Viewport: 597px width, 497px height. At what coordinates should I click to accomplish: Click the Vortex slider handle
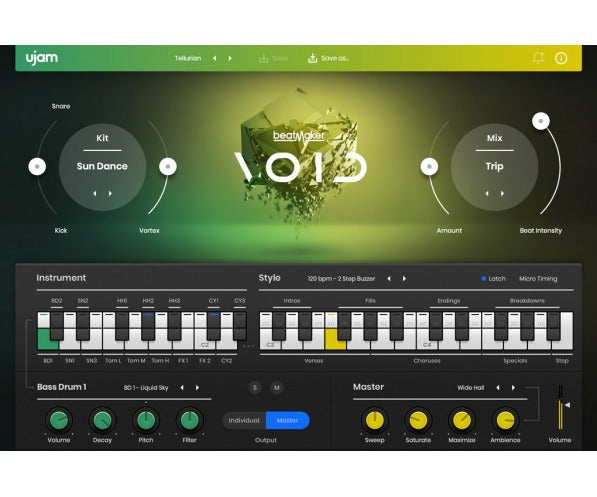168,166
